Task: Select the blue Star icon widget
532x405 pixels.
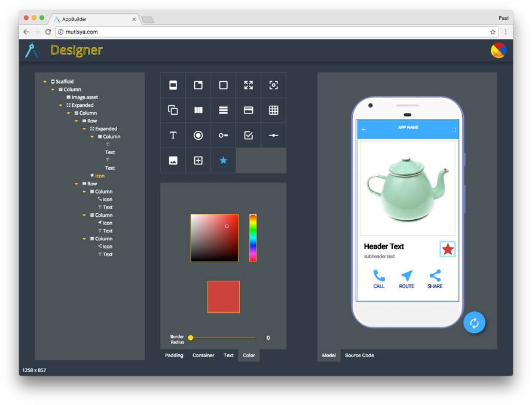Action: (223, 160)
